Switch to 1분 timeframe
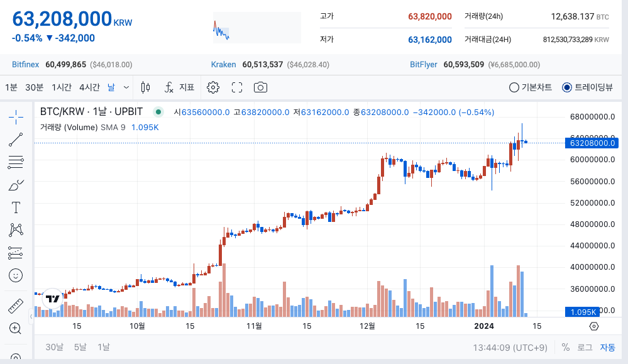The width and height of the screenshot is (628, 364). [x=11, y=87]
